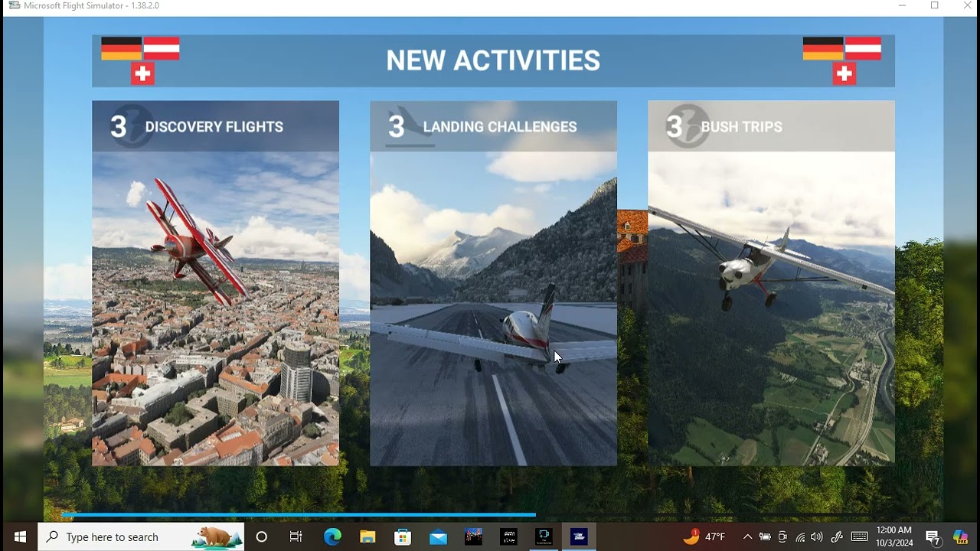Open the touch keyboard tray icon
Screen dimensions: 980x551
859,536
